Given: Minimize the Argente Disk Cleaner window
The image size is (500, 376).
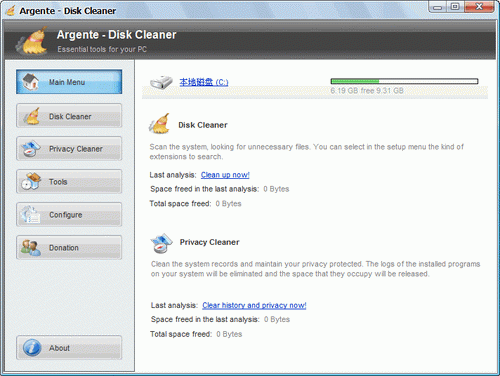Looking at the screenshot, I should pos(438,7).
